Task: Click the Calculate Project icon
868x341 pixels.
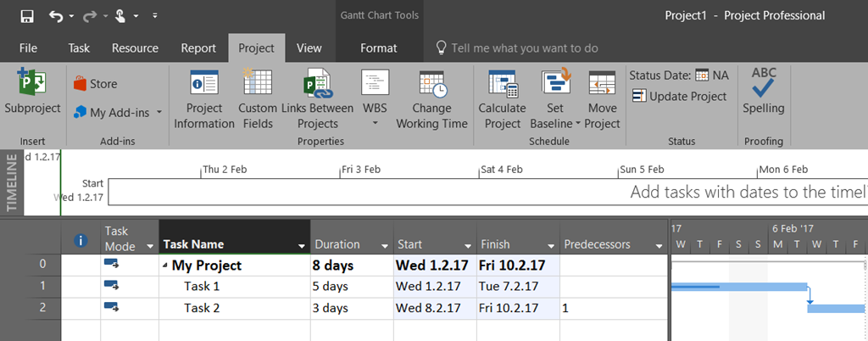Action: coord(502,85)
